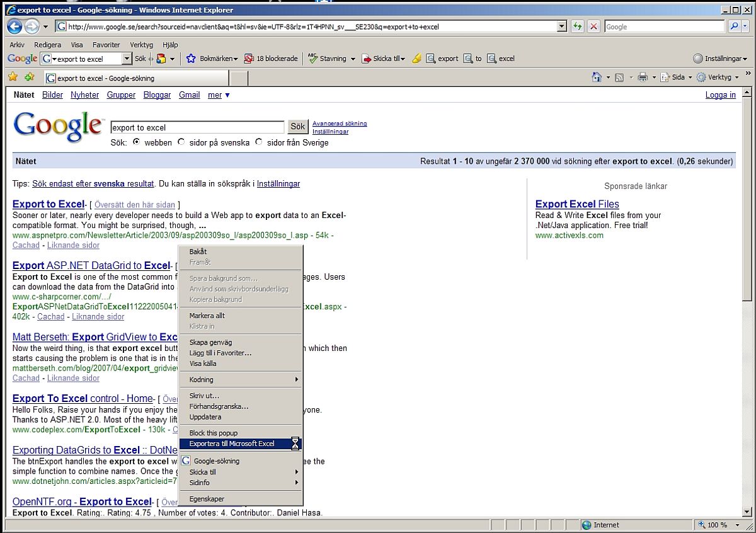756x533 pixels.
Task: Open the Favoriter menu
Action: pos(106,45)
